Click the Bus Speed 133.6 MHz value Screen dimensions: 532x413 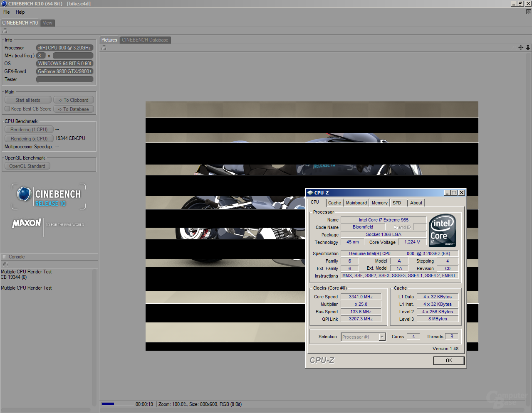pyautogui.click(x=361, y=312)
